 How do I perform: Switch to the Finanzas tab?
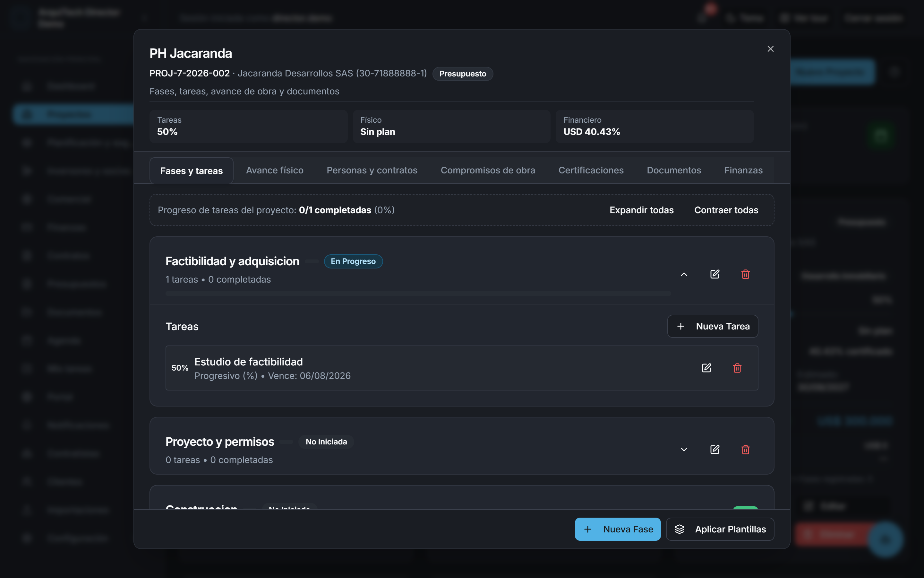[743, 170]
